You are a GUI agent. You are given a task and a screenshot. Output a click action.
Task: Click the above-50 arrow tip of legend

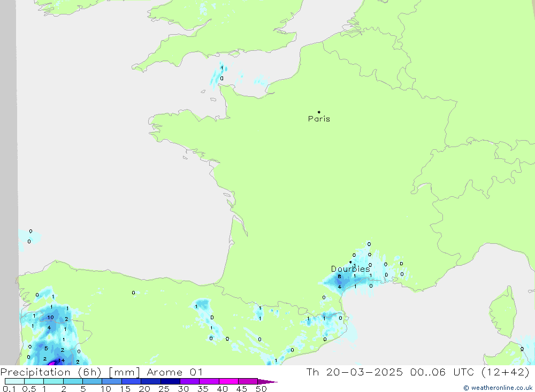(267, 382)
